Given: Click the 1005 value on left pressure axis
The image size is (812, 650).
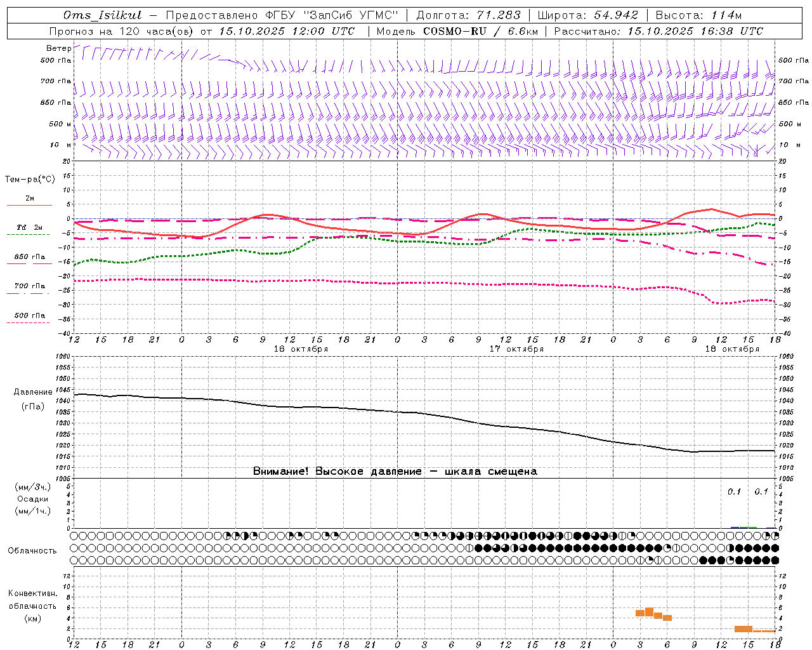Looking at the screenshot, I should [x=63, y=478].
